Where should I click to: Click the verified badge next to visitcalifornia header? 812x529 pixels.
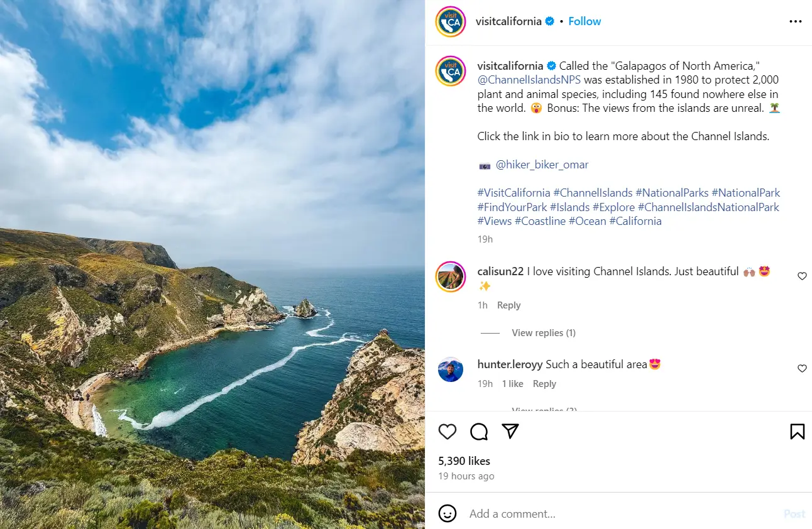(x=549, y=21)
